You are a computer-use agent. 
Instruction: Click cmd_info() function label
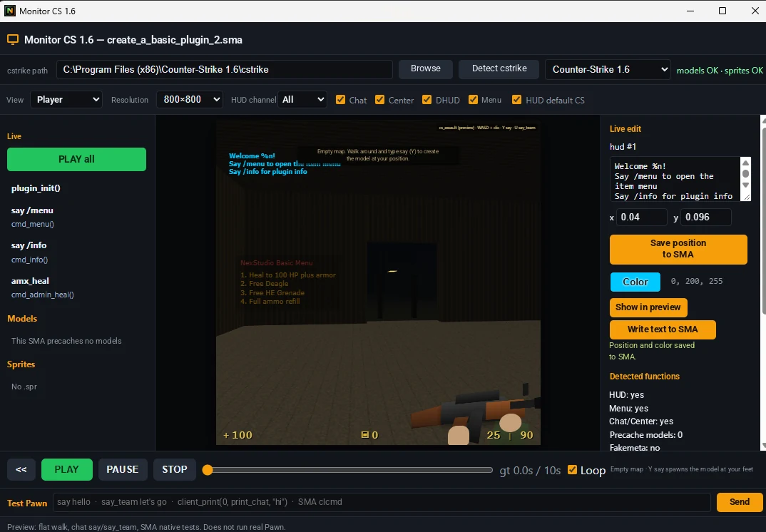pos(29,260)
